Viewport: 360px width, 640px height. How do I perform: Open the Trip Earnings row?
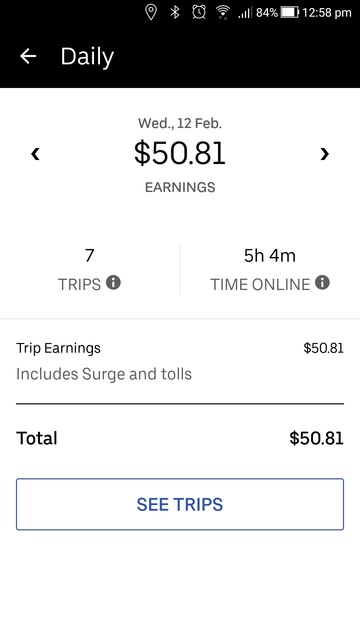point(180,361)
